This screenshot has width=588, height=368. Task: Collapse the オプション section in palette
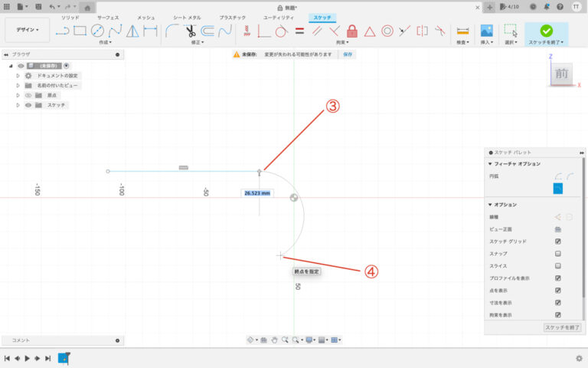[x=490, y=205]
